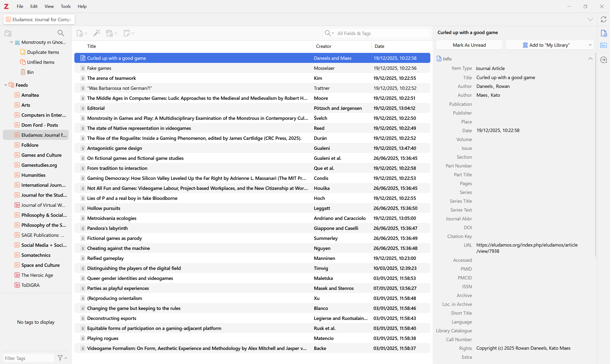Click Add Item by Identifier wand
Image resolution: width=610 pixels, height=364 pixels.
coord(97,33)
